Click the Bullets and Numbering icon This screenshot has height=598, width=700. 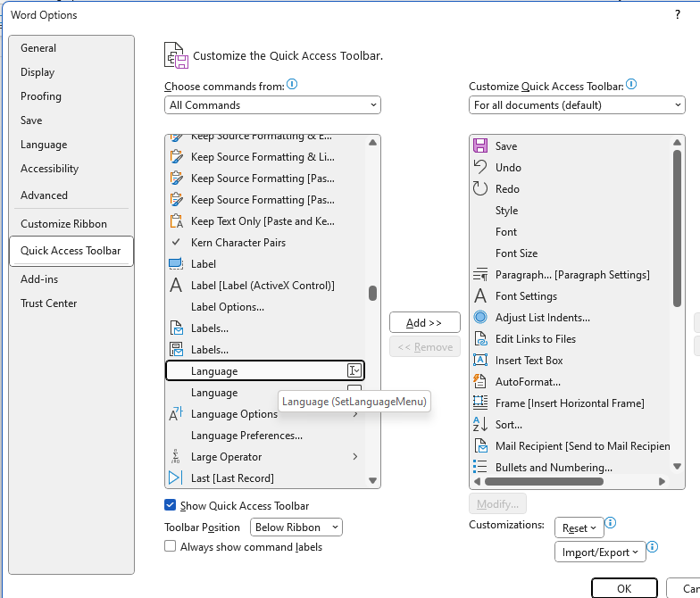(x=480, y=468)
